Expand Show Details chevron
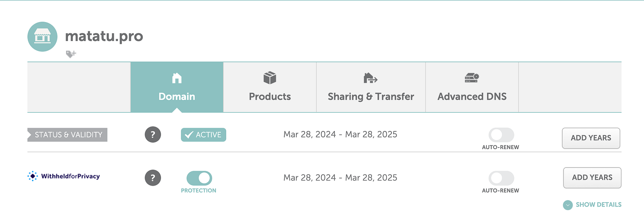Image resolution: width=644 pixels, height=221 pixels. point(568,205)
